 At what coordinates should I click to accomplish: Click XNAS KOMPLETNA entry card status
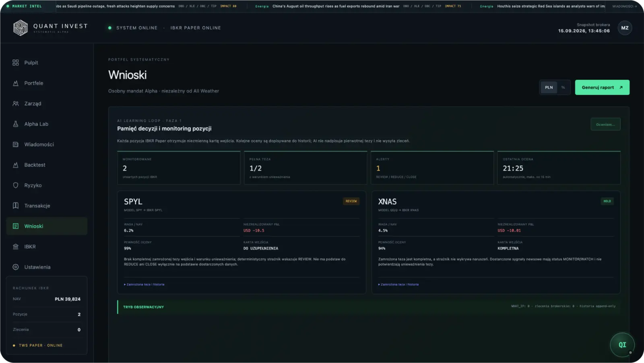click(x=508, y=248)
